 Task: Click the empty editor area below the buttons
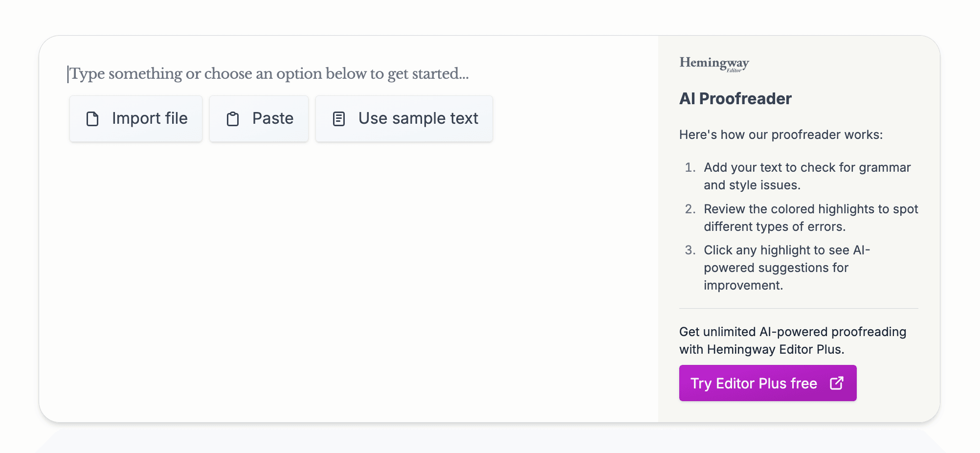(342, 274)
